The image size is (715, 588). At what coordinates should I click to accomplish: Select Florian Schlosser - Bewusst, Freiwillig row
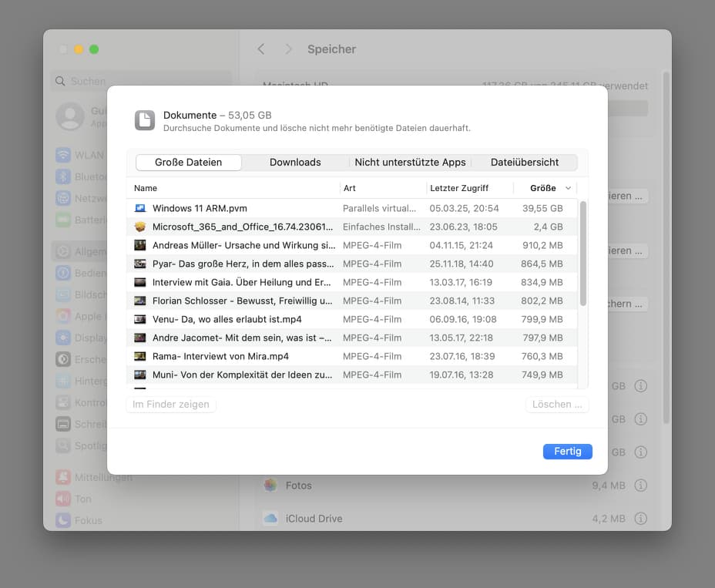[x=351, y=301]
